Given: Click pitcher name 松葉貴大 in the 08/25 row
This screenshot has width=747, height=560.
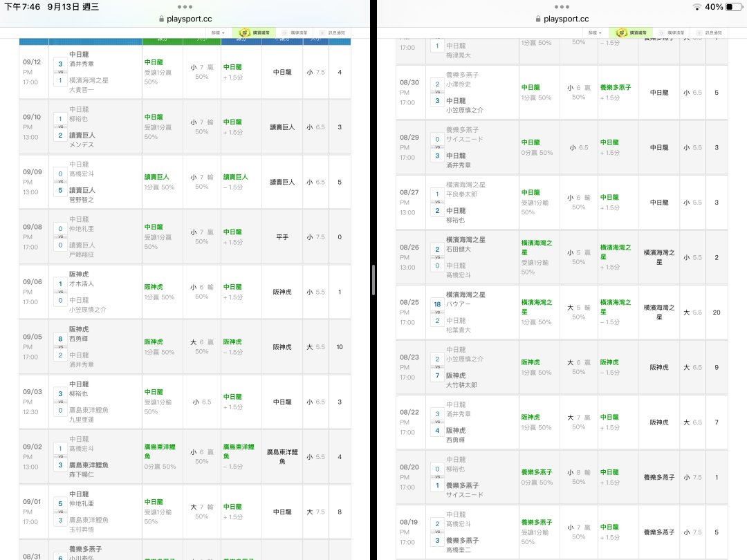Looking at the screenshot, I should click(459, 330).
